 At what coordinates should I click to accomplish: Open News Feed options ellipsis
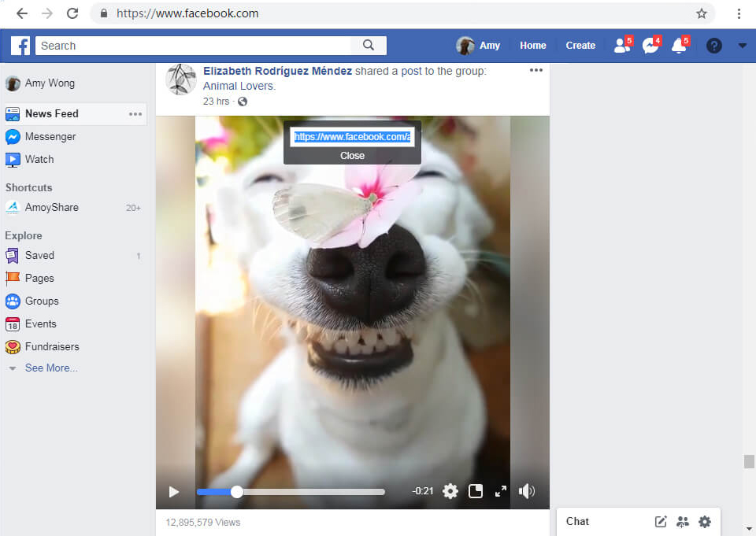coord(135,114)
